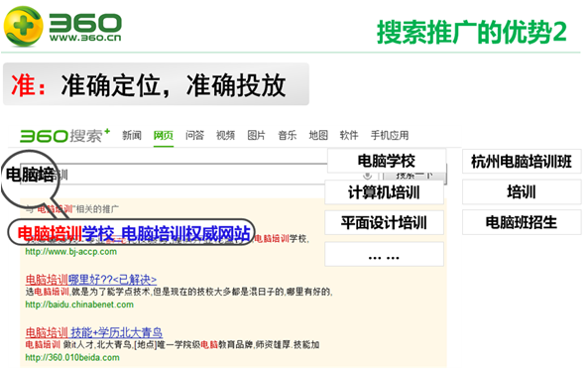Select the 培训 keyword box
Screen dimensions: 588x369
[522, 192]
